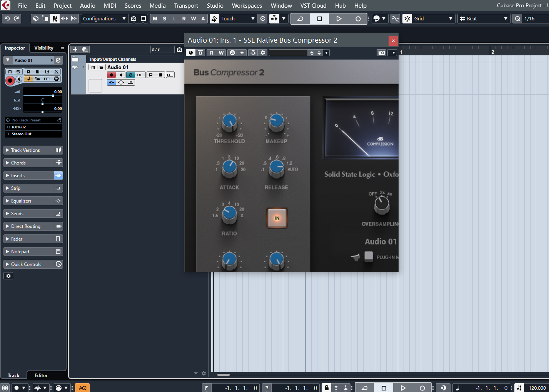Click Bypass icon in plug-in window
This screenshot has height=392, width=549.
[200, 53]
